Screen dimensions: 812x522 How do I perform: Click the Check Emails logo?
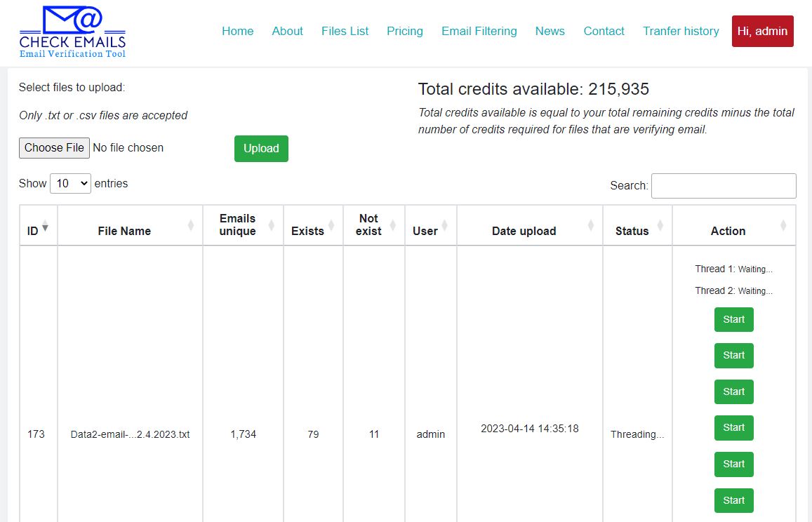click(72, 32)
